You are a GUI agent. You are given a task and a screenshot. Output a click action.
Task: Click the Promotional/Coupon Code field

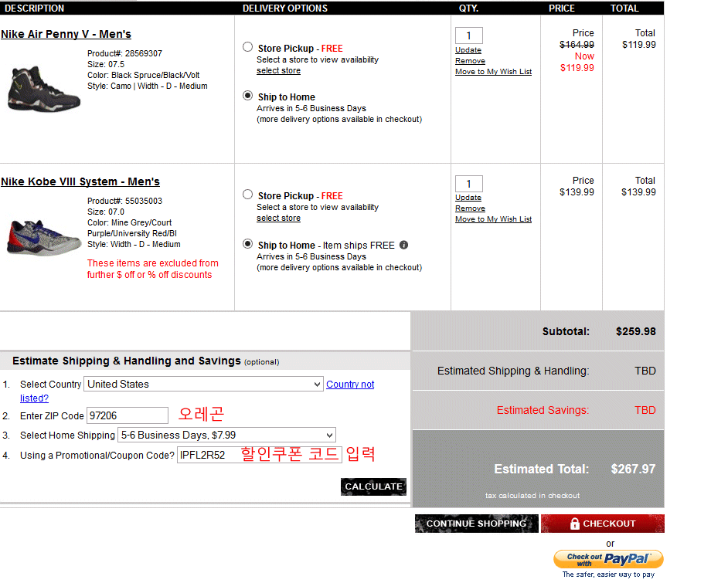point(259,455)
